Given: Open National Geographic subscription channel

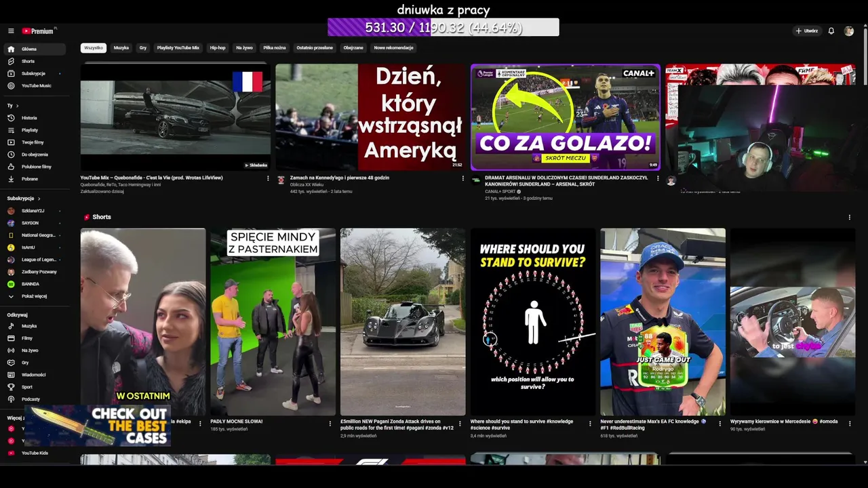Looking at the screenshot, I should 35,235.
